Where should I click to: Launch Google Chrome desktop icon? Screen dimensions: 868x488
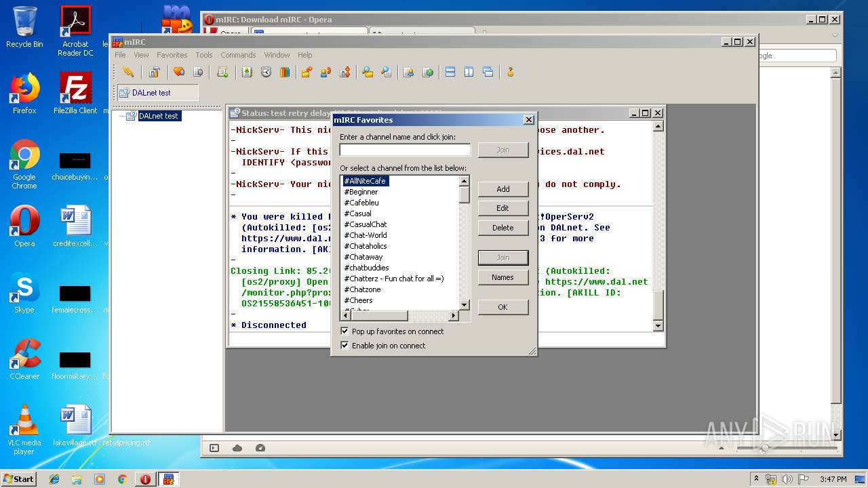(x=24, y=164)
